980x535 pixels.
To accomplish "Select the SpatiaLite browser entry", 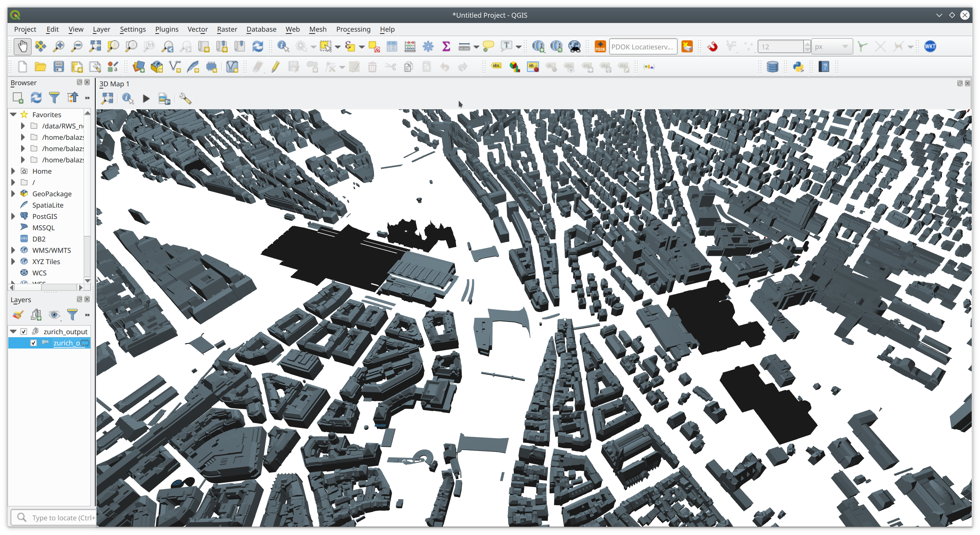I will 47,205.
